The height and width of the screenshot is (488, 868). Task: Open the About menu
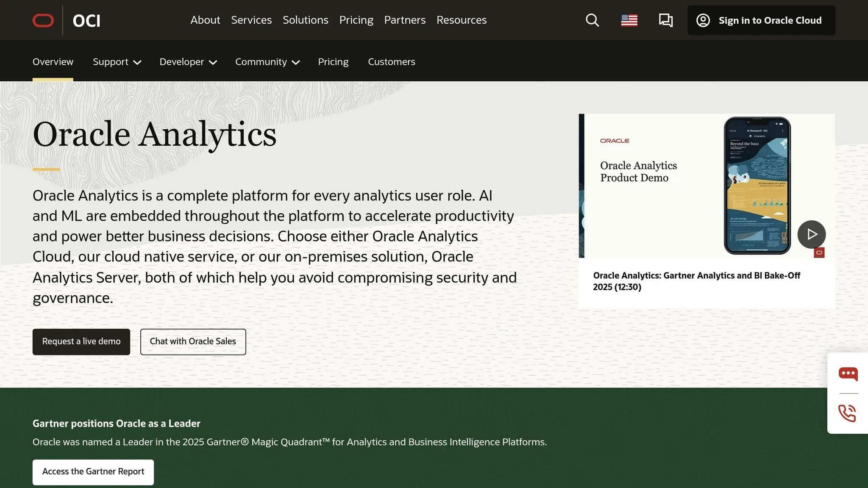[205, 20]
